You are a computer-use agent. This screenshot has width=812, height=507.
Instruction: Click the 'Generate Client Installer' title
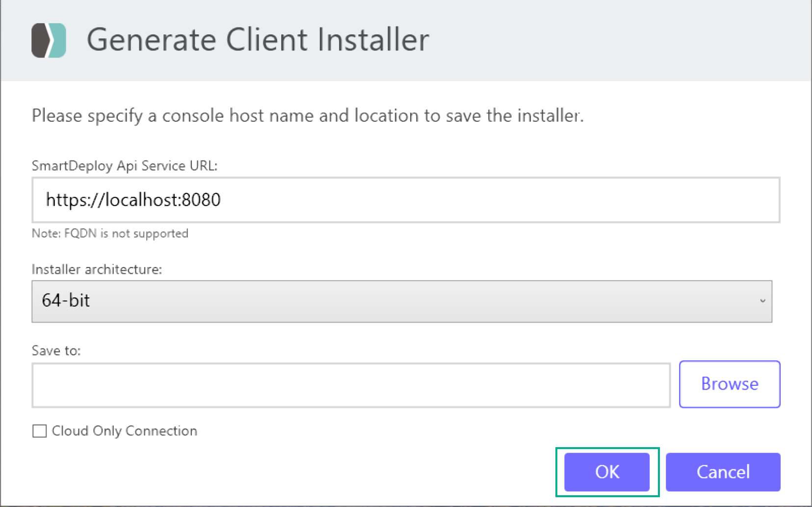point(258,40)
